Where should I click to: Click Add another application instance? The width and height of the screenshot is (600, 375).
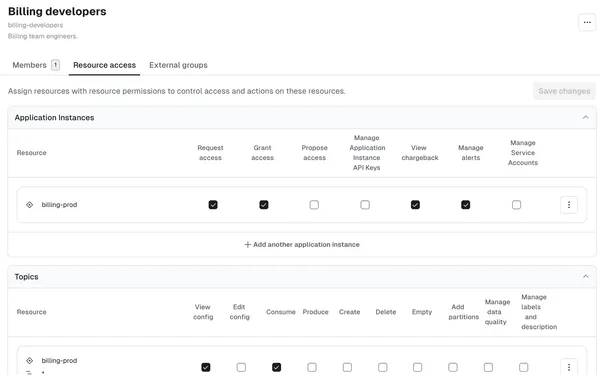[302, 245]
